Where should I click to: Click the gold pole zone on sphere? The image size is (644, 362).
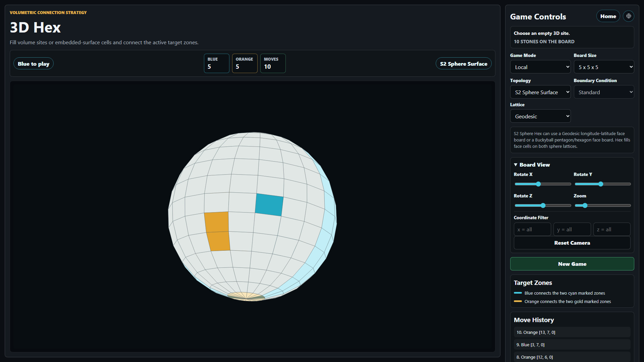(246, 297)
